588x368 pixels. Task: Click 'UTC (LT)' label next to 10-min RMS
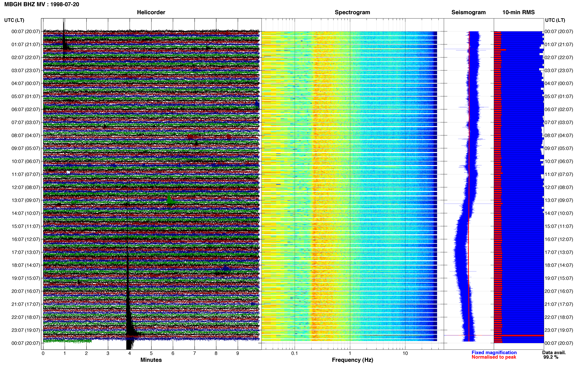pos(555,20)
